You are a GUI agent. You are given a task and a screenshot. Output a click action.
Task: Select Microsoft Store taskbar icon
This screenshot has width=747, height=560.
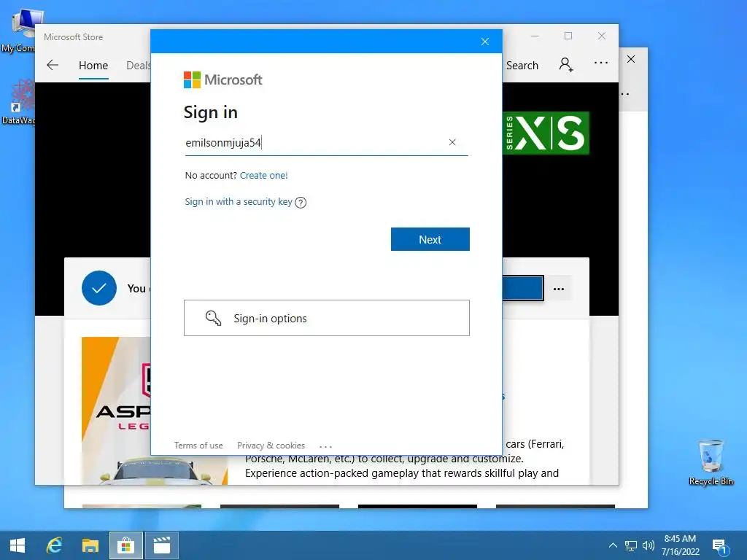point(125,545)
